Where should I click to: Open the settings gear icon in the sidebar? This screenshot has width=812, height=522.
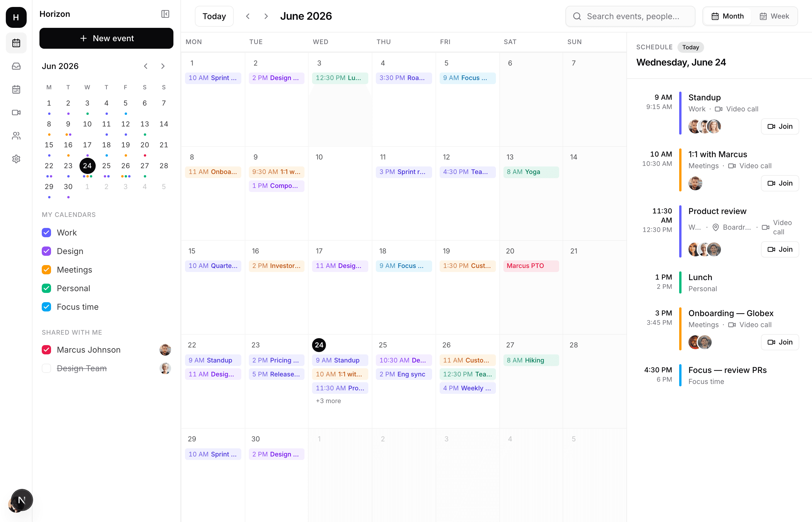(16, 159)
